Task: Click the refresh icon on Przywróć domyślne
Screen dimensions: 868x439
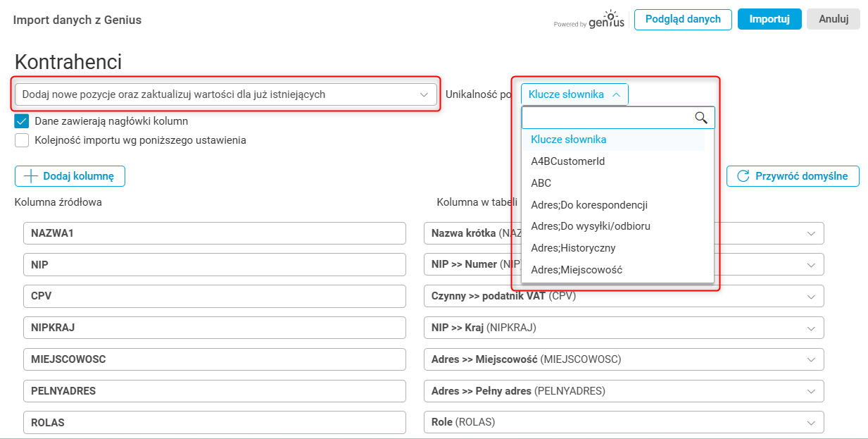Action: coord(743,176)
